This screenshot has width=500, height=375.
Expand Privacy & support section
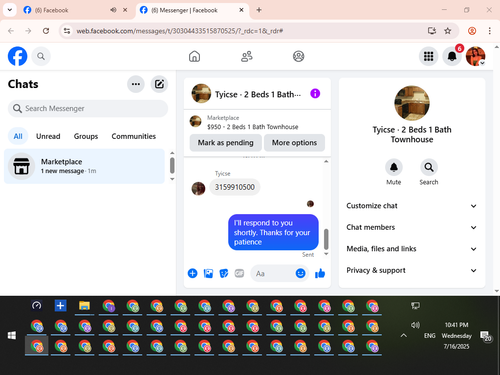[x=412, y=270]
